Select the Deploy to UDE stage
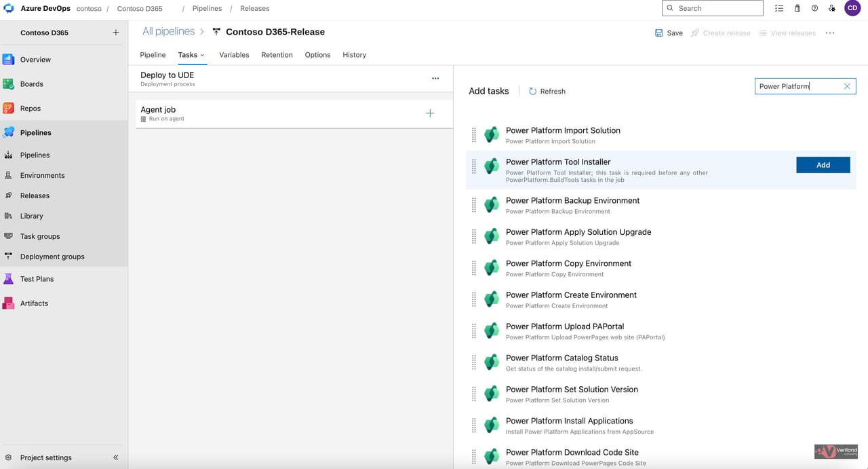Screen dimensions: 868x469 point(290,79)
